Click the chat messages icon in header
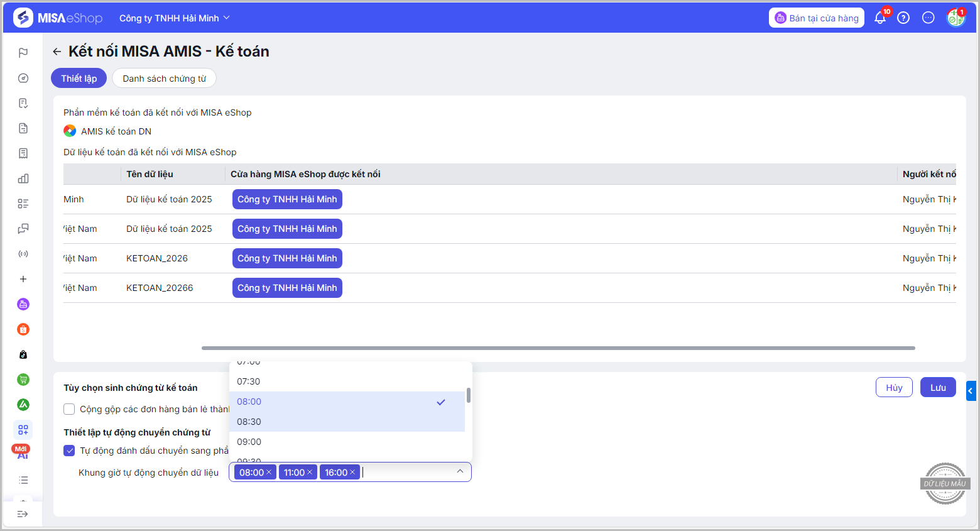The image size is (980, 531). coord(928,18)
